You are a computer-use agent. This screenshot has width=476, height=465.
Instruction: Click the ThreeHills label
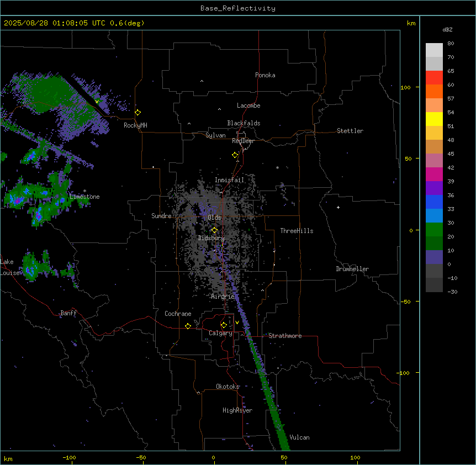(297, 231)
